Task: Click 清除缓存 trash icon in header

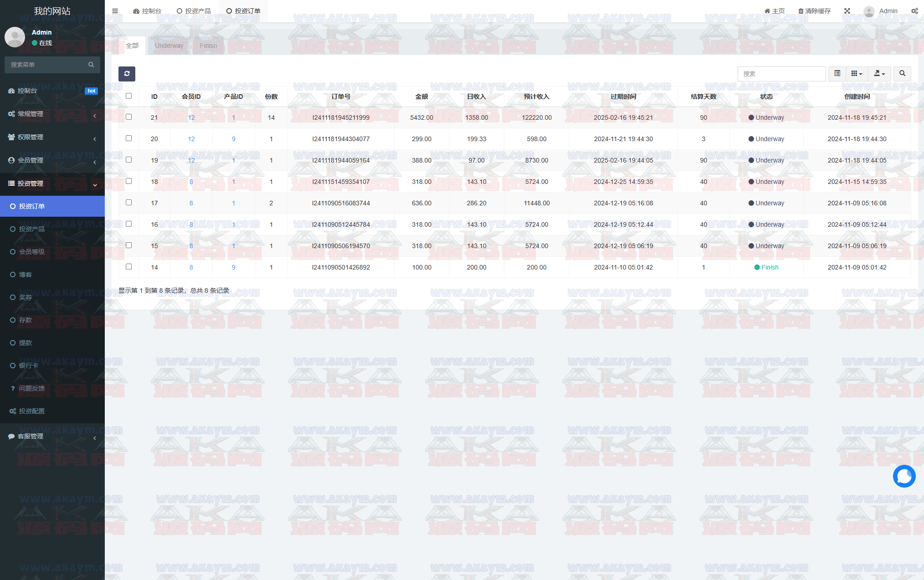Action: coord(801,11)
